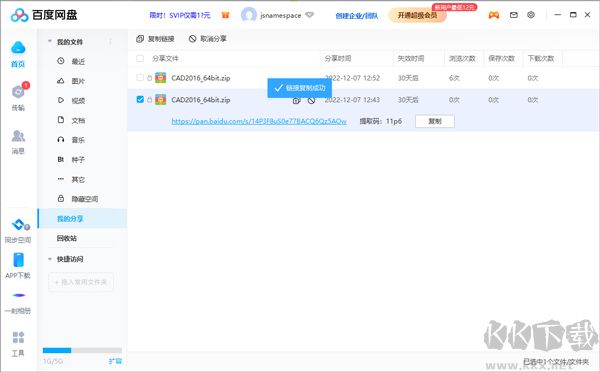Click the jsnamespace user avatar
Viewport: 600px width, 372px height.
point(249,15)
